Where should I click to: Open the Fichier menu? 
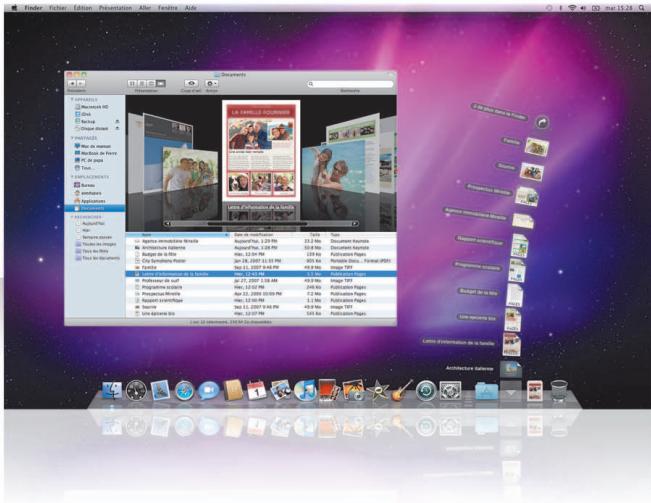point(57,7)
